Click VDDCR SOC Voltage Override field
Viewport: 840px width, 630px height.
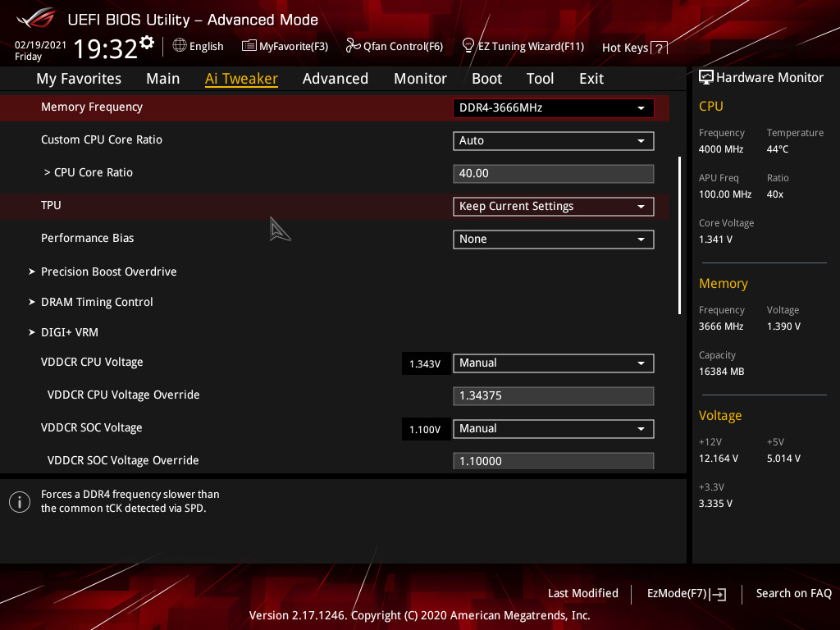554,461
